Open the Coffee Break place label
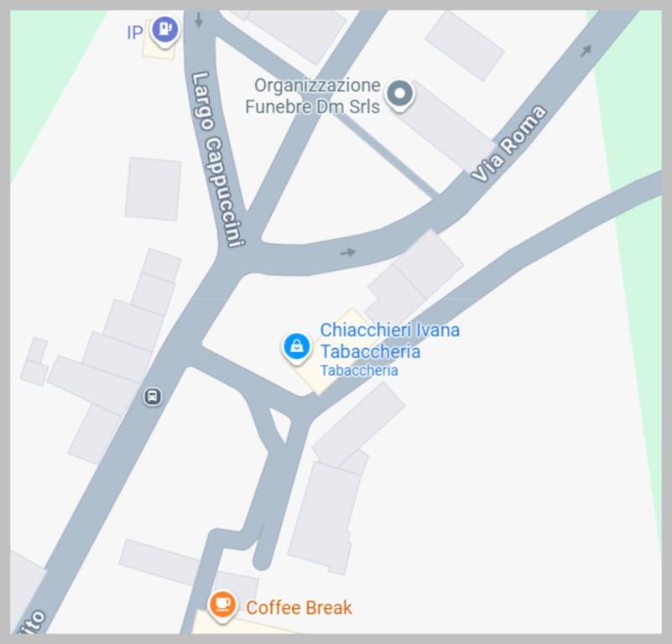672x644 pixels. click(x=299, y=608)
